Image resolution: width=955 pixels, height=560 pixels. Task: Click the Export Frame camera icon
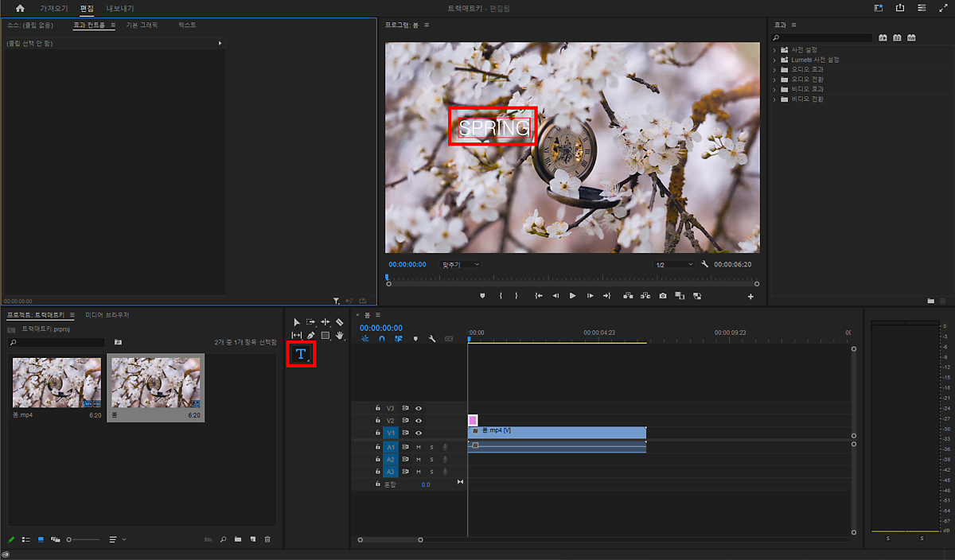(663, 296)
